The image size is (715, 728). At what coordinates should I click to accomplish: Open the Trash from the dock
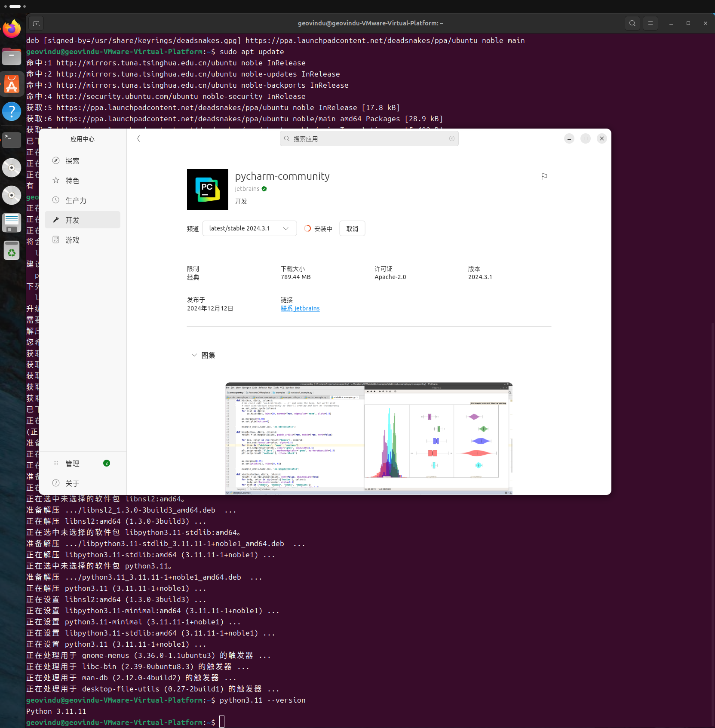pos(12,250)
